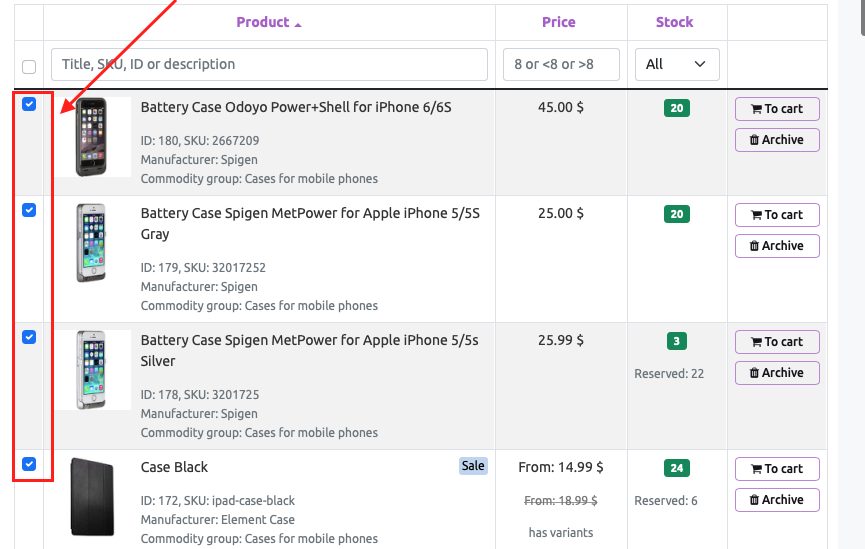Add Spigen MetPower Silver case To cart
The height and width of the screenshot is (549, 865).
(777, 342)
